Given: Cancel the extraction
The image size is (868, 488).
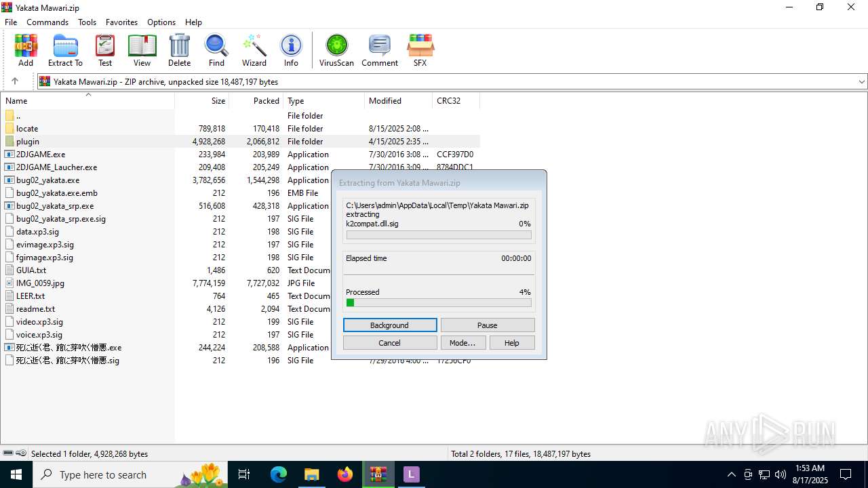Looking at the screenshot, I should pos(390,343).
